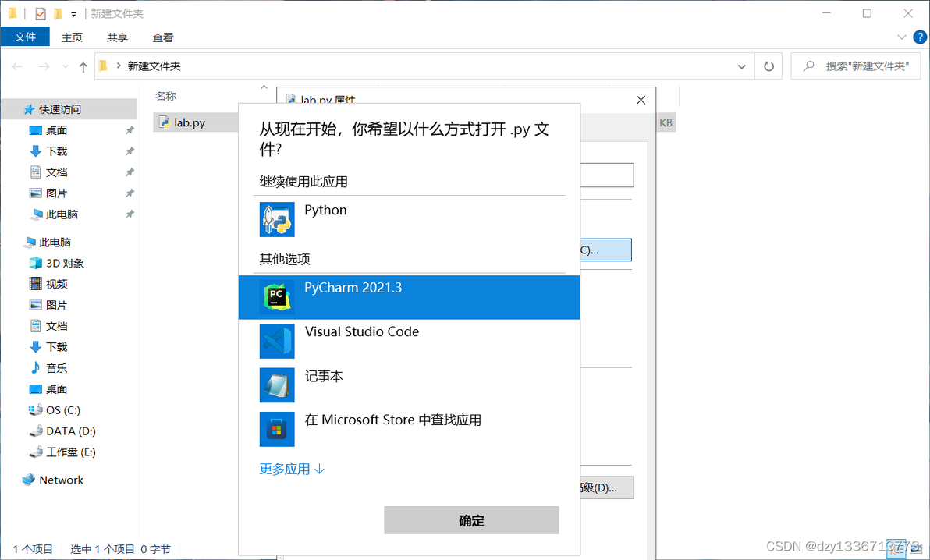Click the 名称 column sort arrow
Viewport: 930px width, 560px height.
pos(264,87)
